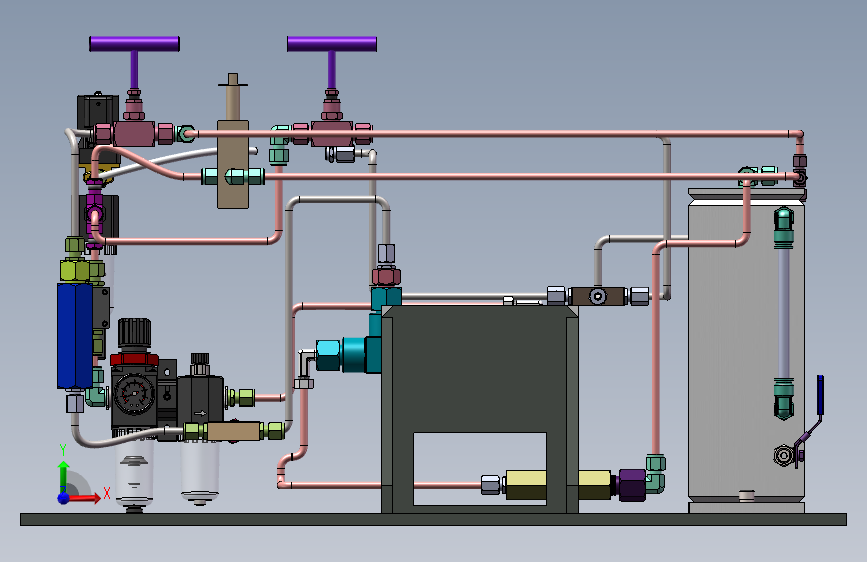This screenshot has width=867, height=562.
Task: Select the dark base plate at the bottom
Action: 434,519
